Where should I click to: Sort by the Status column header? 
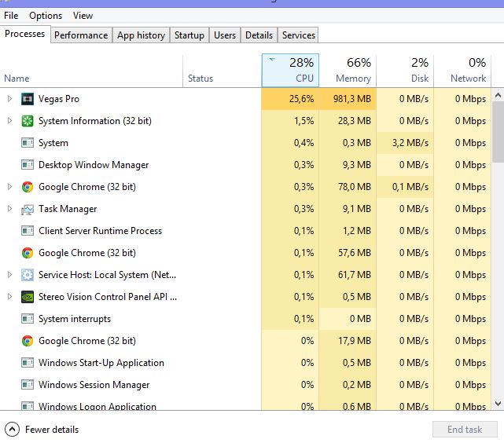pos(222,71)
